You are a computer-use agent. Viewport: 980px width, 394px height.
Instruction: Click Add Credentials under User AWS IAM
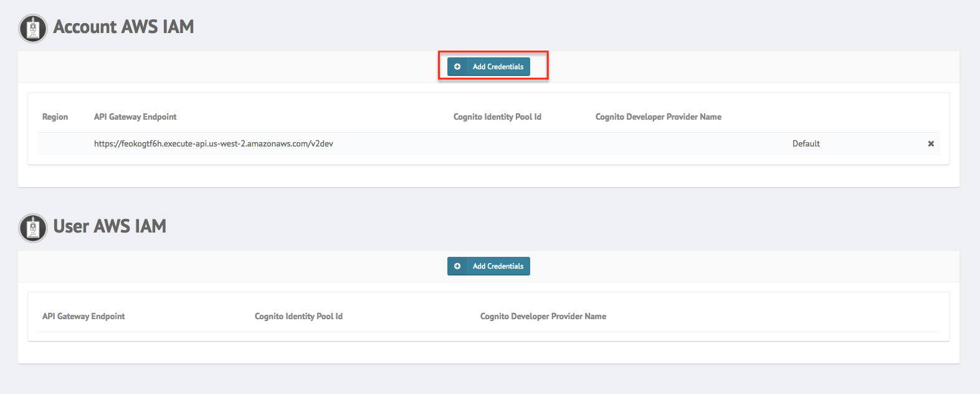click(x=488, y=266)
